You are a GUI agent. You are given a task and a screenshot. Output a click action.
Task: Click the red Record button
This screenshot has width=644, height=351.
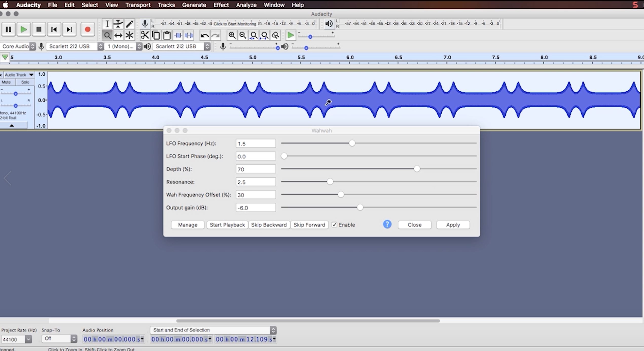[87, 29]
